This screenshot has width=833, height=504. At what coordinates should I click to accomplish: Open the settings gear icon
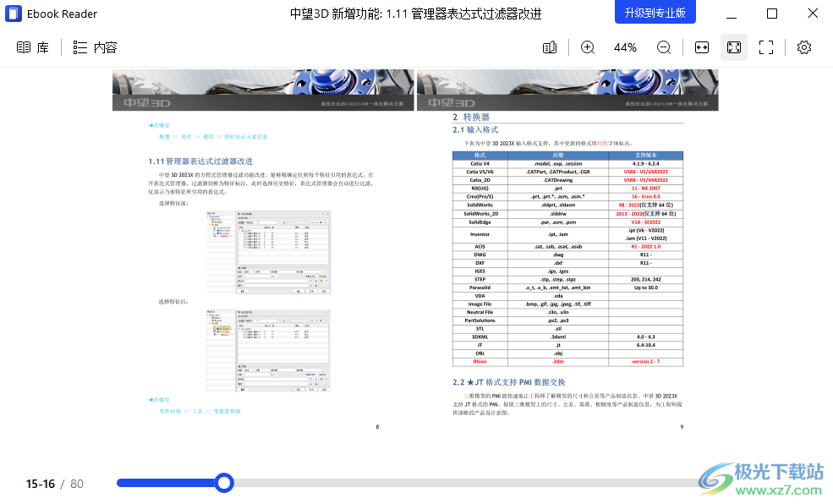pyautogui.click(x=803, y=47)
